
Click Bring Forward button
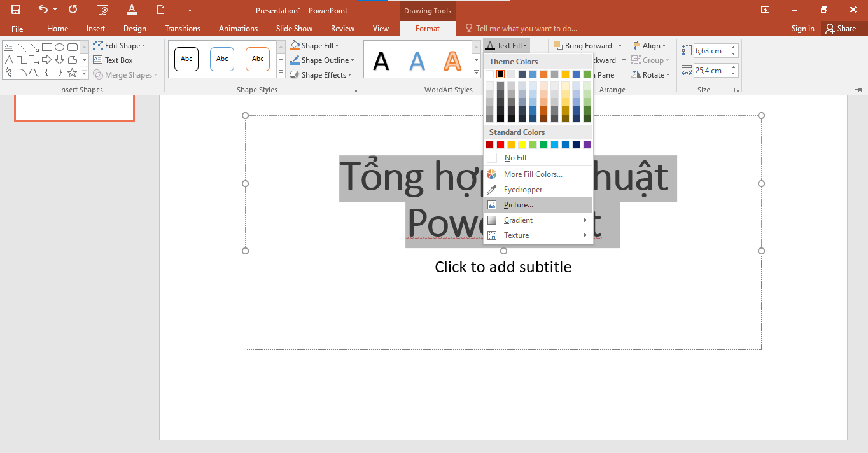582,46
